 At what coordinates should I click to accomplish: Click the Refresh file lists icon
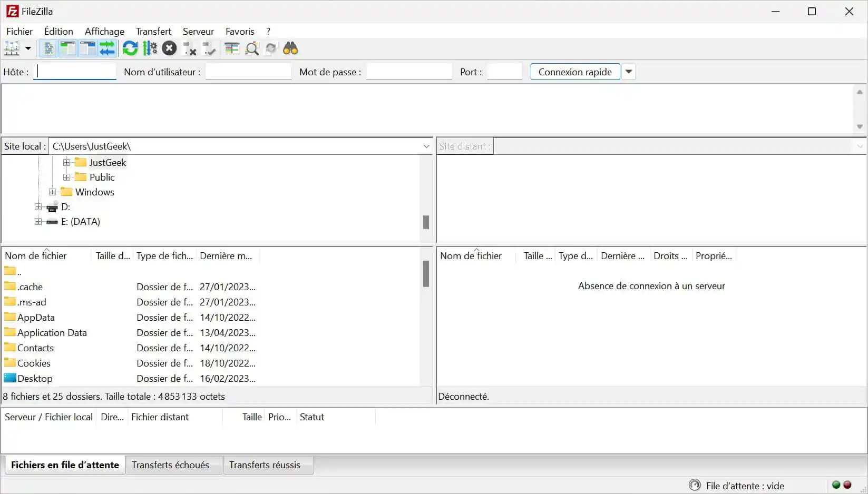pos(130,49)
